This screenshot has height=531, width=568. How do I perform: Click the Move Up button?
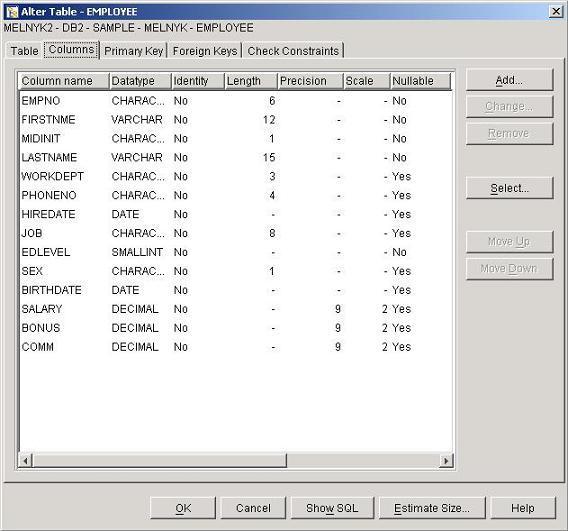click(509, 242)
